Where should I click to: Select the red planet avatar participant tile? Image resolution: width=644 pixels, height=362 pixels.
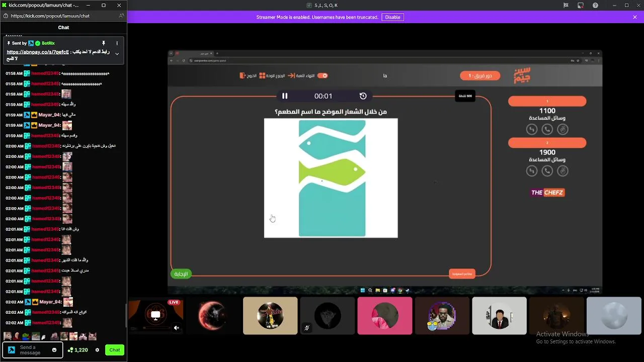(213, 316)
